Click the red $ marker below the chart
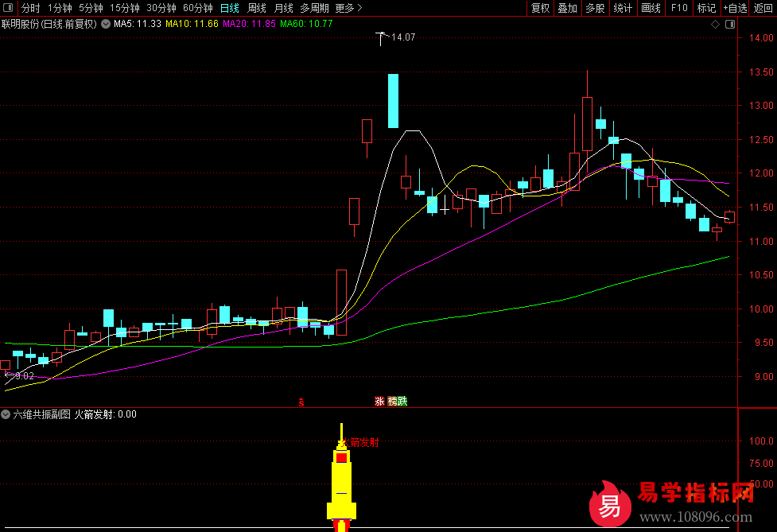 (x=301, y=402)
